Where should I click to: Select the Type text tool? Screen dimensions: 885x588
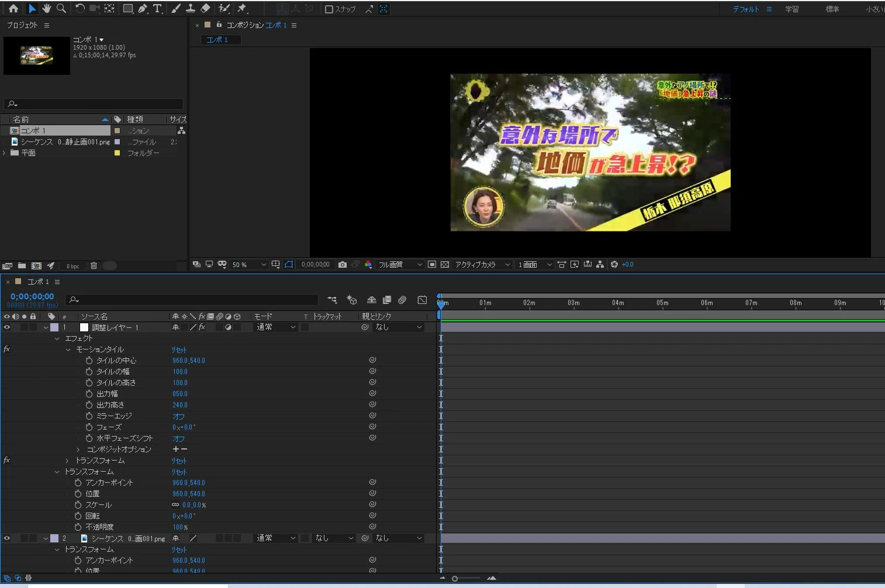157,9
